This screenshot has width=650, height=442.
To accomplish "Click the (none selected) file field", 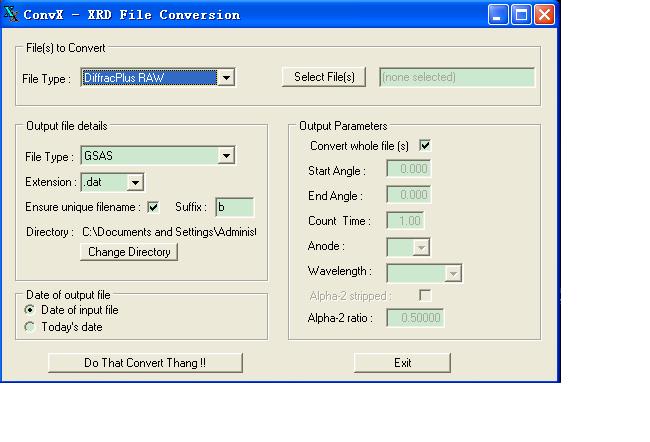I will tap(457, 77).
